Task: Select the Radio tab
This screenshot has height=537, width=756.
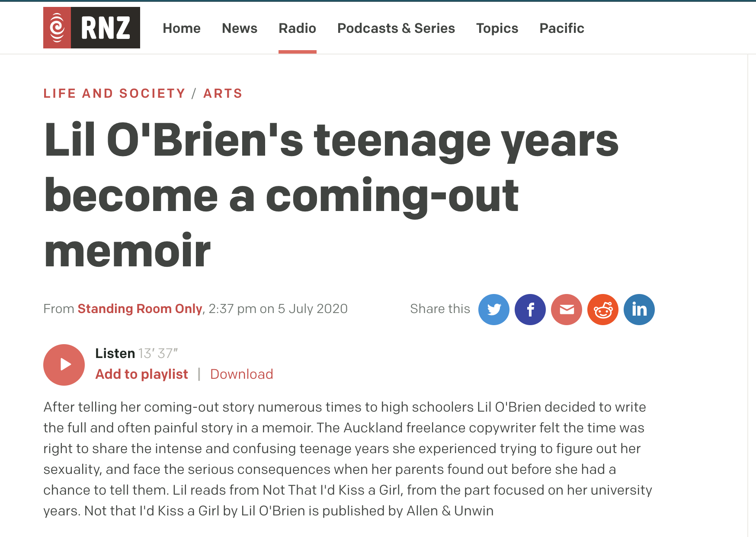Action: tap(298, 29)
